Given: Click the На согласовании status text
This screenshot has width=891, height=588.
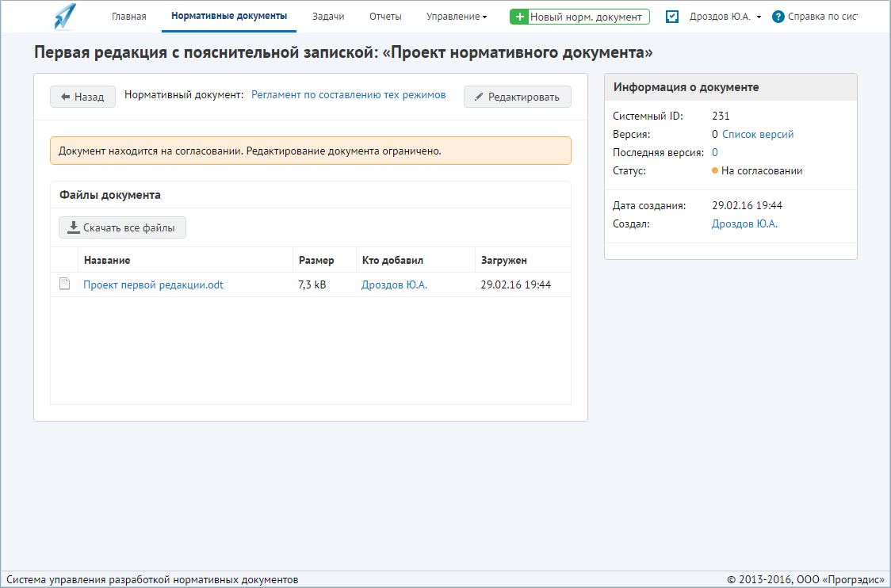Looking at the screenshot, I should click(x=762, y=170).
